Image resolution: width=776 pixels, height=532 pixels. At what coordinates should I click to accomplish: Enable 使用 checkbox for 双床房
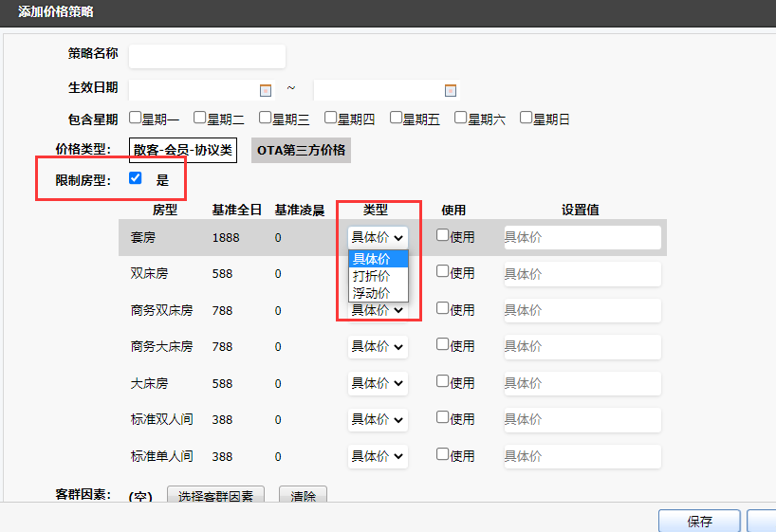[442, 271]
